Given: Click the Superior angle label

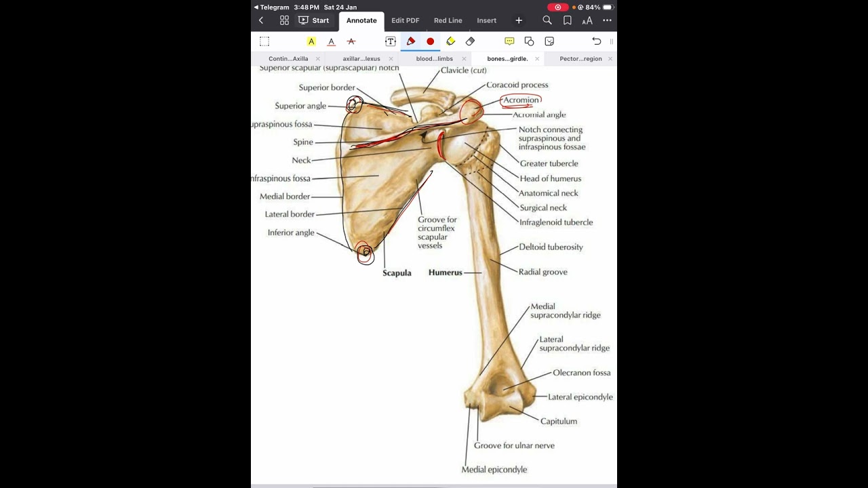Looking at the screenshot, I should pyautogui.click(x=300, y=106).
